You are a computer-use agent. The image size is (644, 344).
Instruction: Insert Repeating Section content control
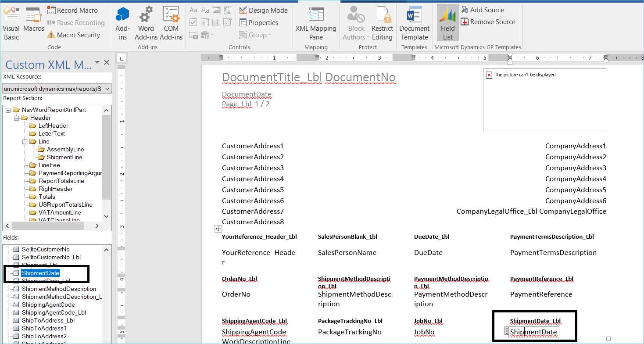193,35
